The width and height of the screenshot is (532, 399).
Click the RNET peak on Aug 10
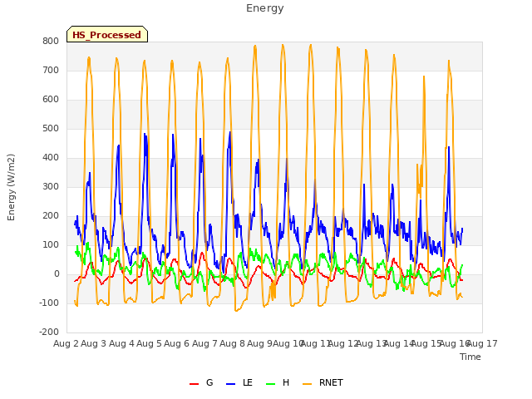283,45
